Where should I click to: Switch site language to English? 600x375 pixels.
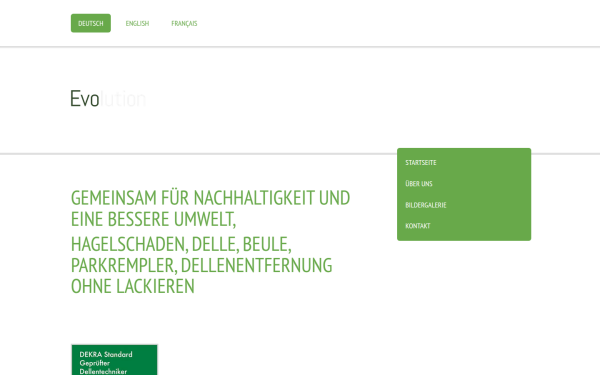[x=137, y=23]
